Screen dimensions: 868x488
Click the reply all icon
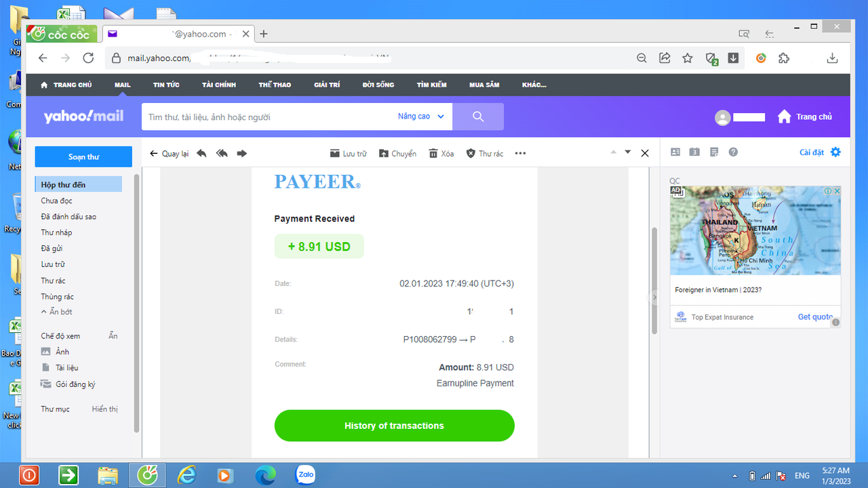[222, 154]
